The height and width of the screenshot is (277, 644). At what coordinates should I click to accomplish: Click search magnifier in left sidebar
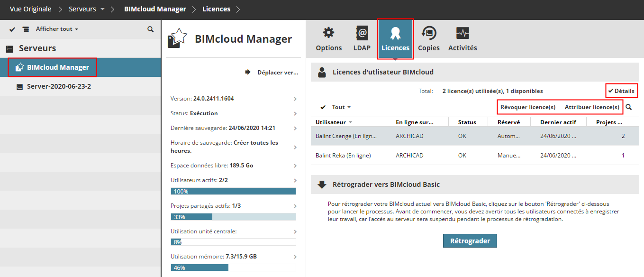[x=150, y=29]
